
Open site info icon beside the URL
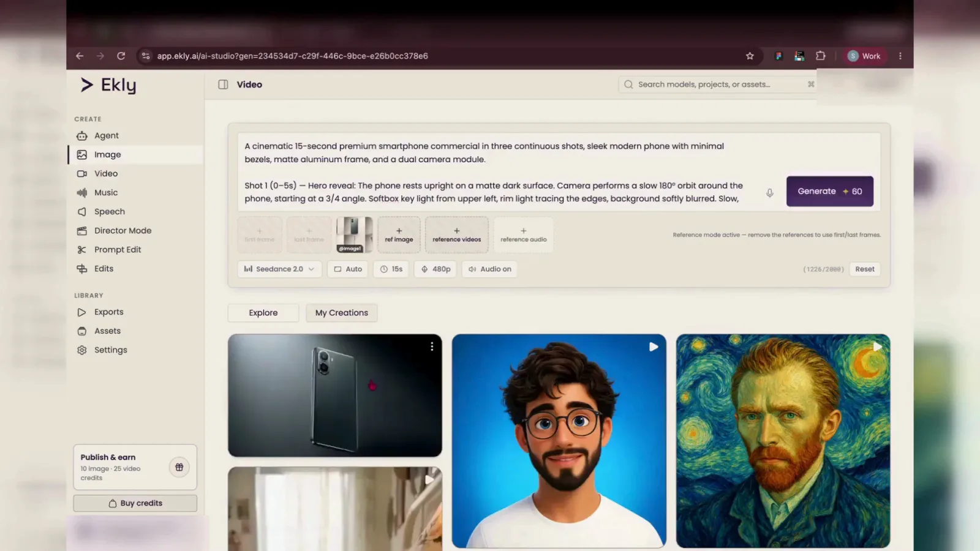146,56
